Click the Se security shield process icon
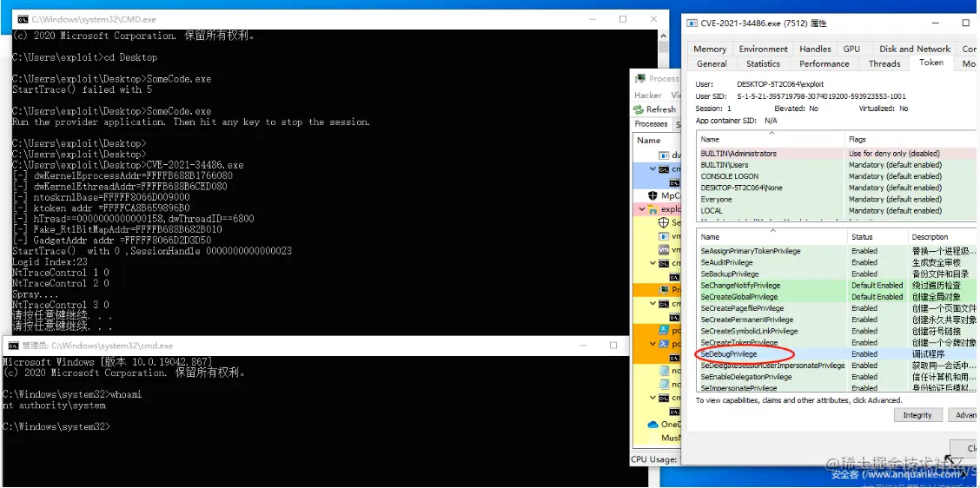This screenshot has height=488, width=980. pos(664,222)
